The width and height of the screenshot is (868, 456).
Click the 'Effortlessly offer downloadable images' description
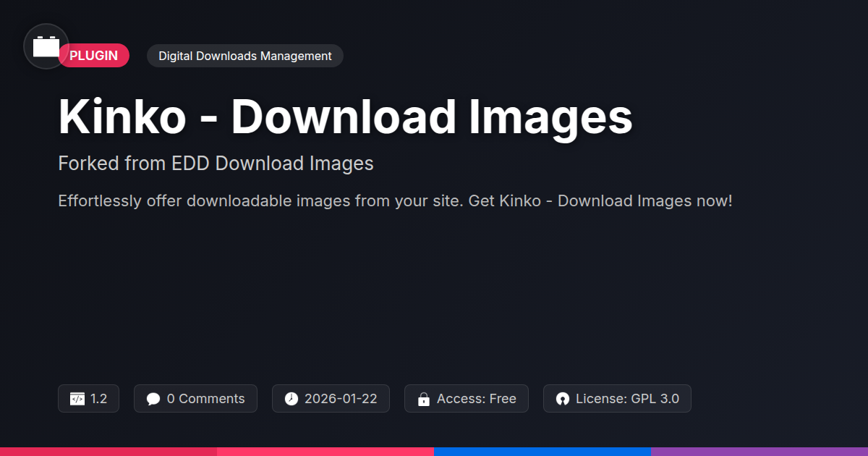395,200
